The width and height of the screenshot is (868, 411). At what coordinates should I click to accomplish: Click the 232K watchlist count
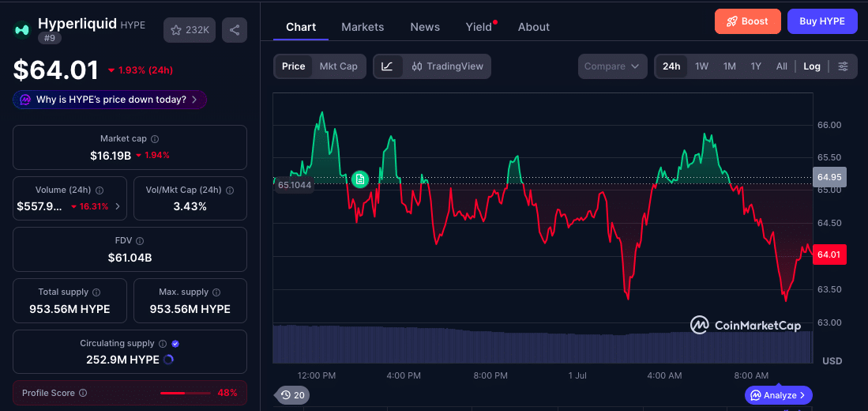[x=197, y=30]
